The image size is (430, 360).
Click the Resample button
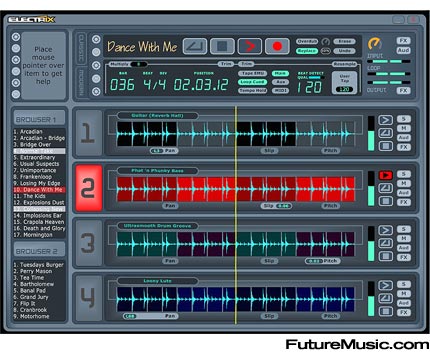[x=345, y=64]
